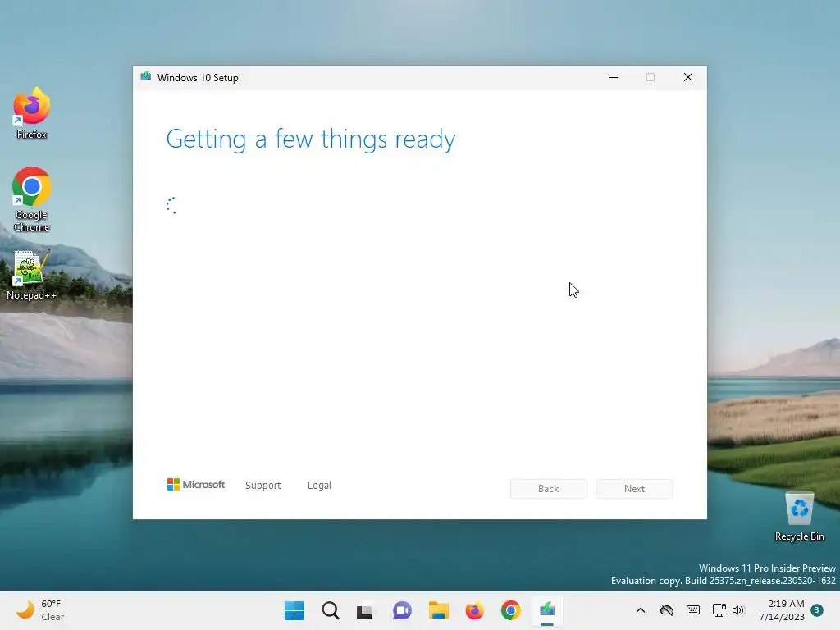The height and width of the screenshot is (630, 840).
Task: Click the Next button in Setup
Action: pyautogui.click(x=634, y=489)
